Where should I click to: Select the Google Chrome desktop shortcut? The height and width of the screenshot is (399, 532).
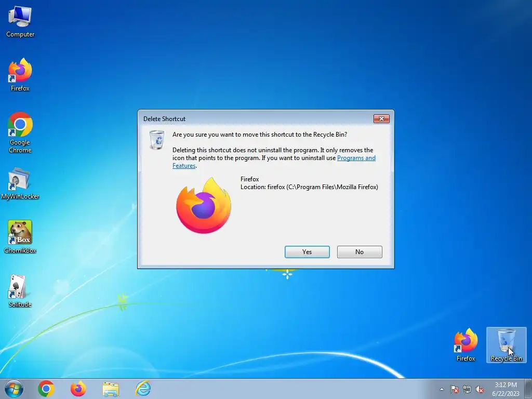(20, 132)
